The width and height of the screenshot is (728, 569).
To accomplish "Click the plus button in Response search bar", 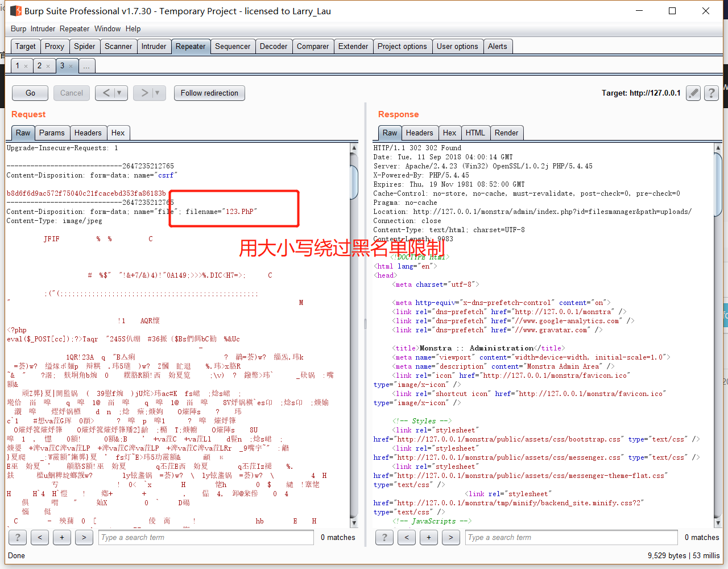I will click(x=429, y=537).
